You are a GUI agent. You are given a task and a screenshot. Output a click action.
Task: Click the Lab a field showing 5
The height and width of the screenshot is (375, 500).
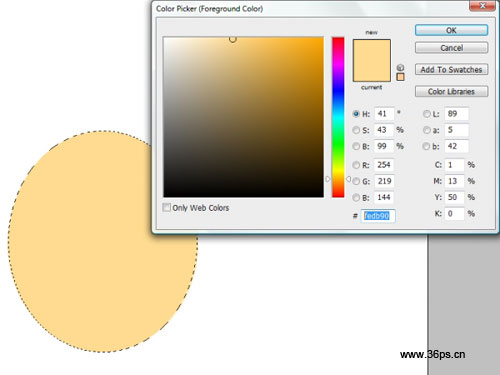[x=456, y=130]
